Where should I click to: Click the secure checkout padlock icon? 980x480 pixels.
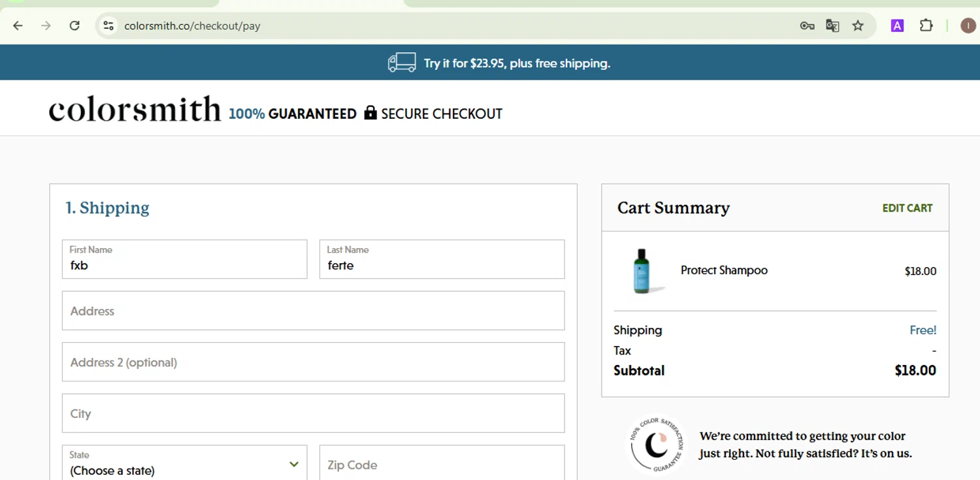pyautogui.click(x=370, y=112)
